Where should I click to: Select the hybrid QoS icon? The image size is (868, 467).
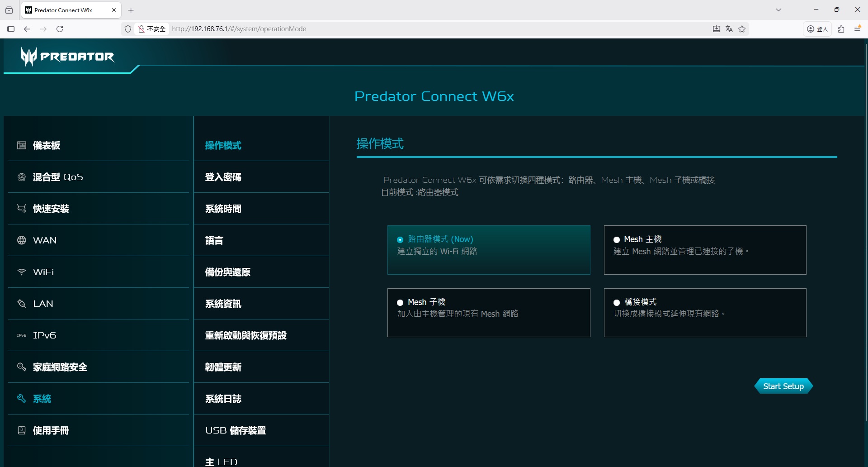pyautogui.click(x=22, y=177)
